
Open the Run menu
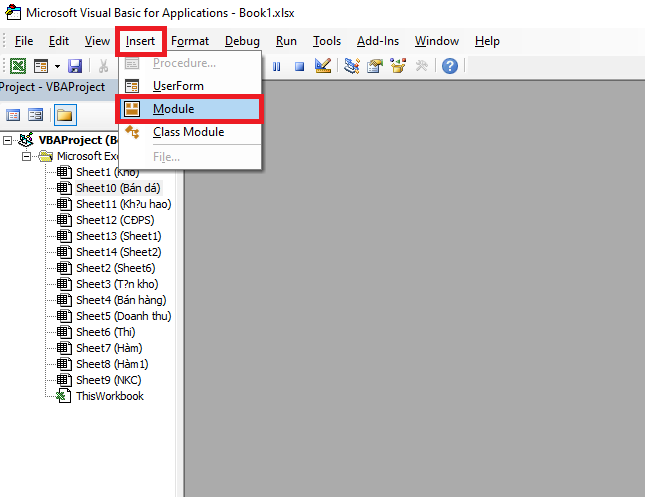(286, 41)
